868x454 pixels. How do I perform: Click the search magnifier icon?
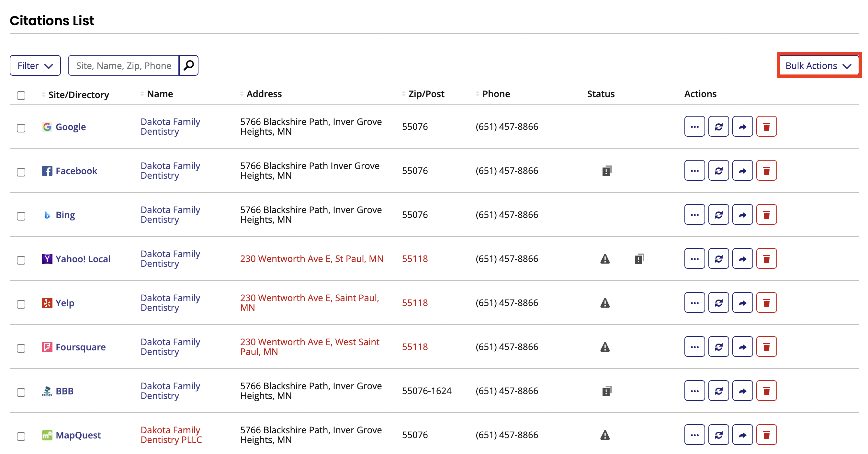point(188,65)
